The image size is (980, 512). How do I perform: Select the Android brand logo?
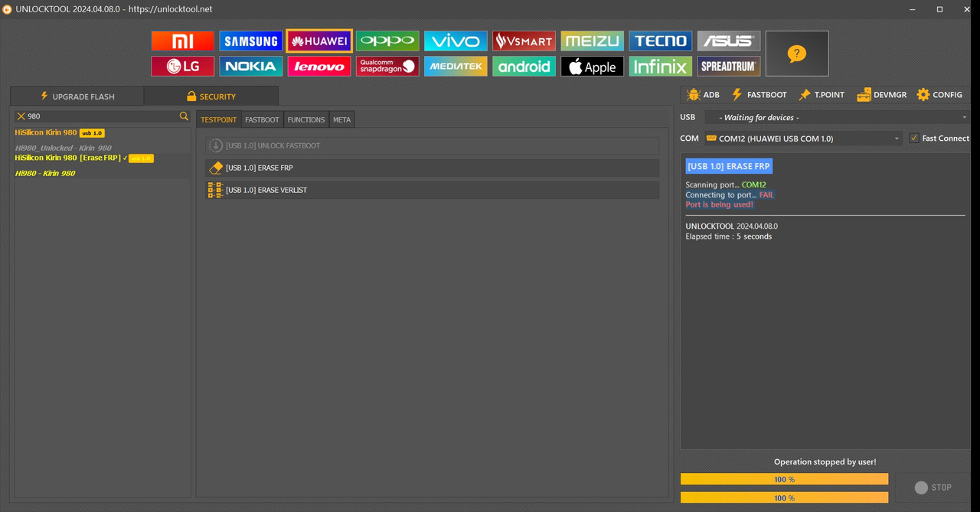click(524, 67)
